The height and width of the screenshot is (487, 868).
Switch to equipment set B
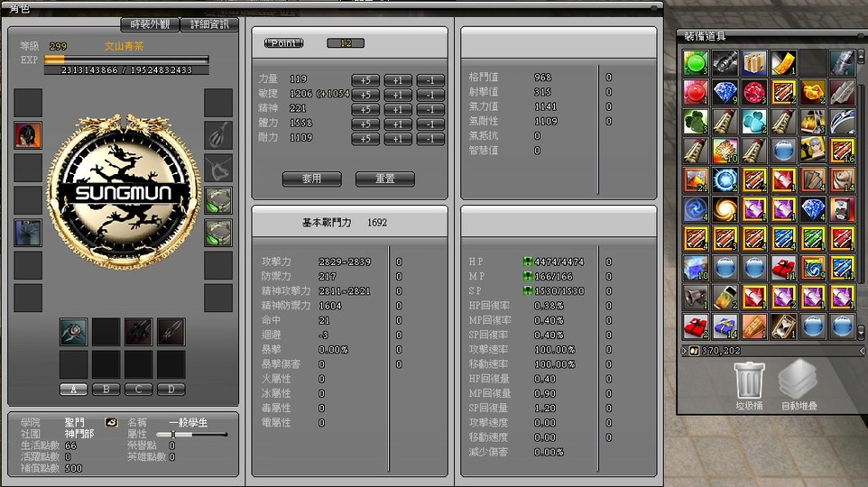click(106, 390)
